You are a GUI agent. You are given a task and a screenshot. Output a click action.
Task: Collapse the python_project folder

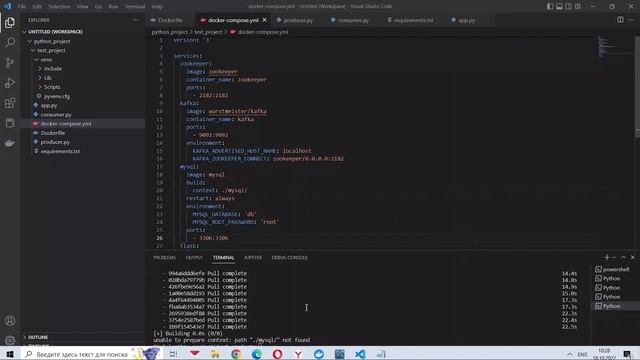tap(52, 41)
